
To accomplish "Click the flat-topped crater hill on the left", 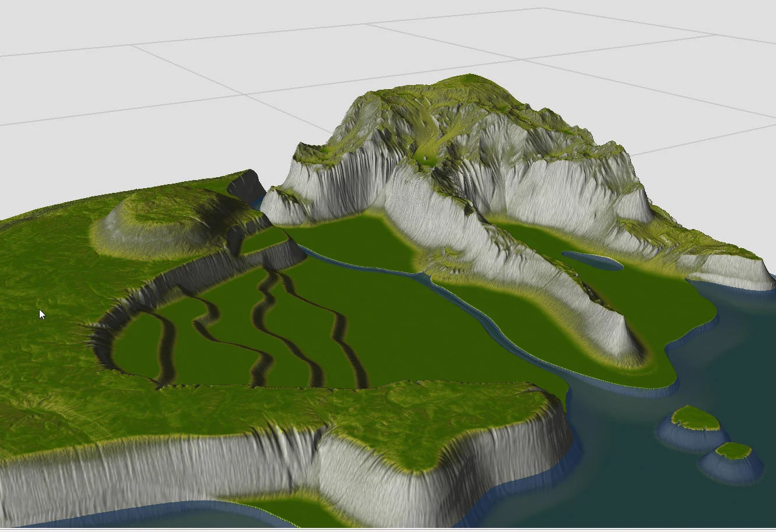I will click(169, 223).
